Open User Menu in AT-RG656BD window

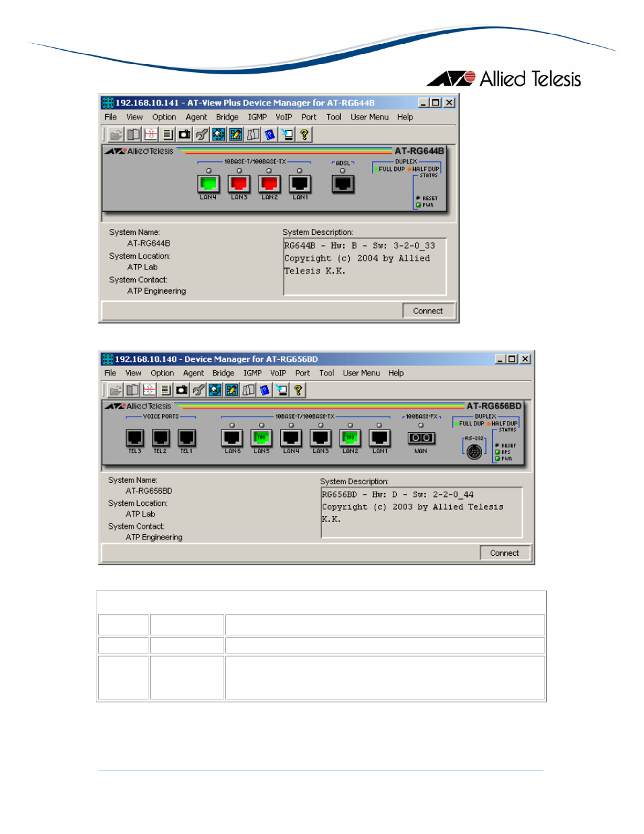pyautogui.click(x=361, y=373)
